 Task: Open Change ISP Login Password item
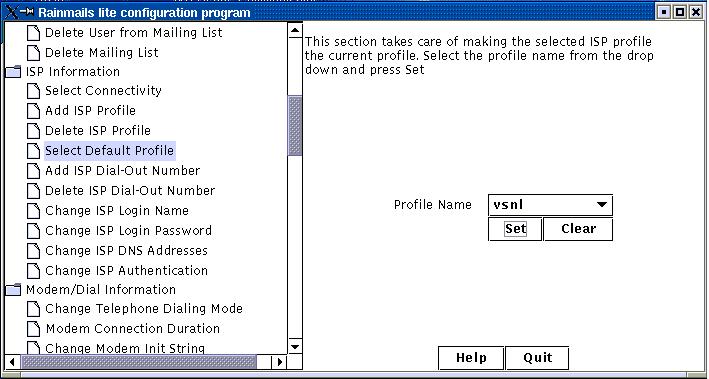[128, 231]
